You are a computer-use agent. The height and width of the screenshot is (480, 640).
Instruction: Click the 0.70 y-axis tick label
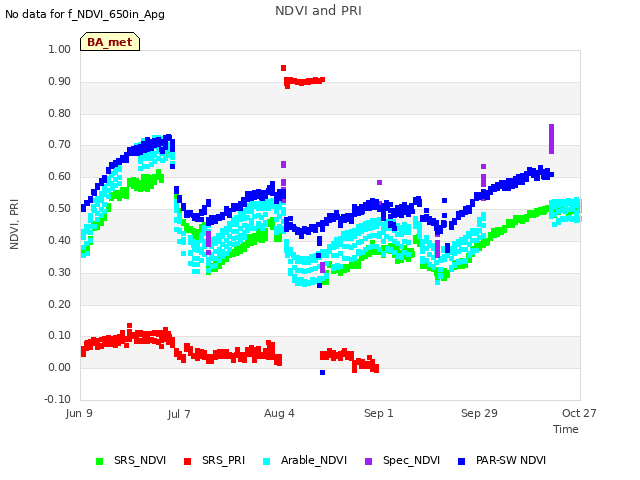(x=60, y=145)
